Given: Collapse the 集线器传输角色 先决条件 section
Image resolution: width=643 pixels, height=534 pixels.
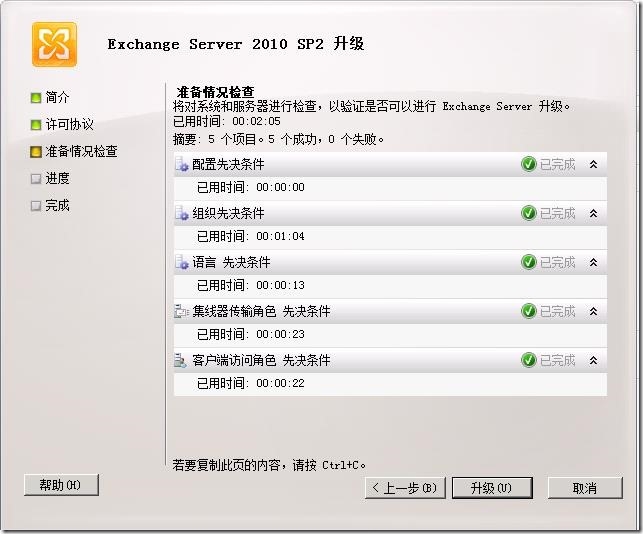Looking at the screenshot, I should pyautogui.click(x=593, y=311).
